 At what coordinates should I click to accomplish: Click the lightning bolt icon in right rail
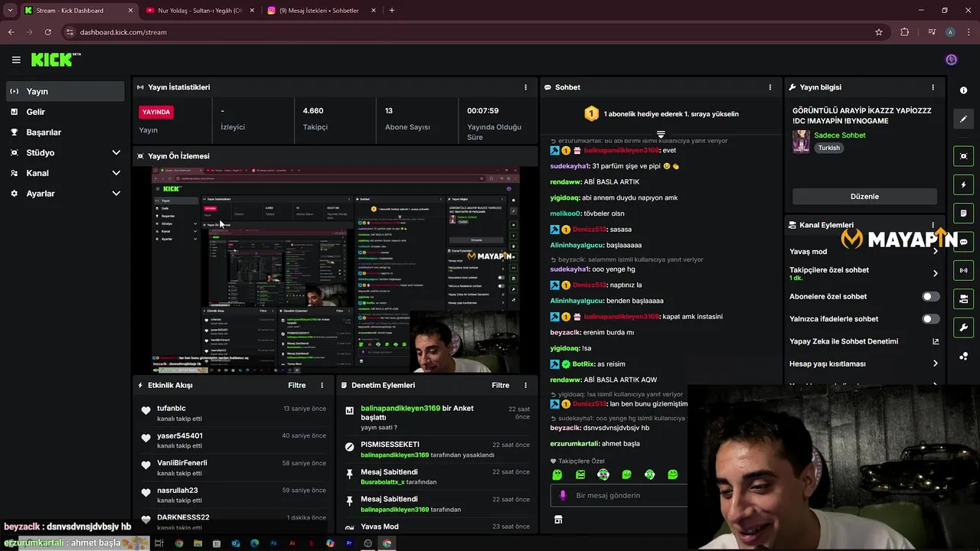[963, 184]
